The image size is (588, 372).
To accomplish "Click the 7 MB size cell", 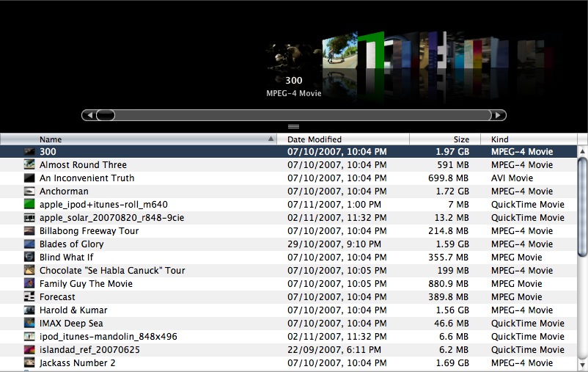I will [458, 205].
